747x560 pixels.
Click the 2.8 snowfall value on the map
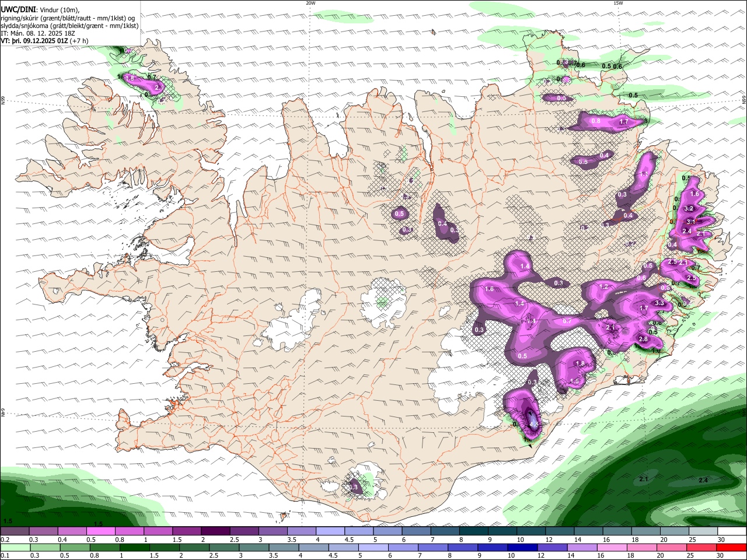point(644,339)
